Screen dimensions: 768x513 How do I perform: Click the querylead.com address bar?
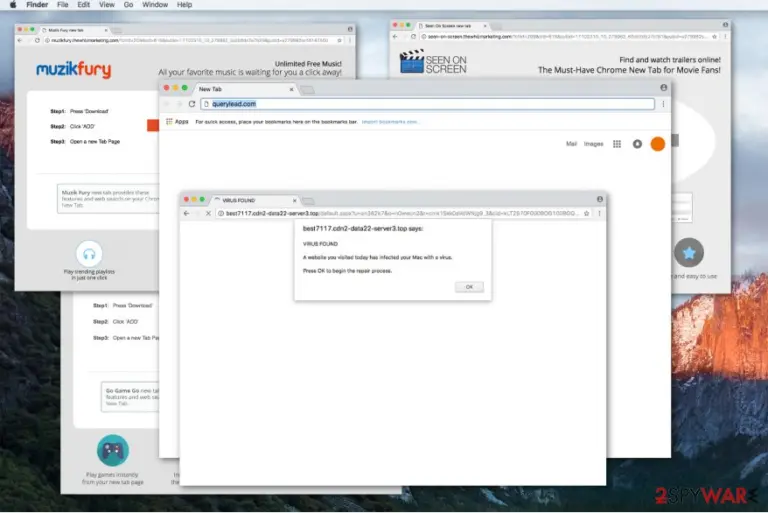pos(427,104)
